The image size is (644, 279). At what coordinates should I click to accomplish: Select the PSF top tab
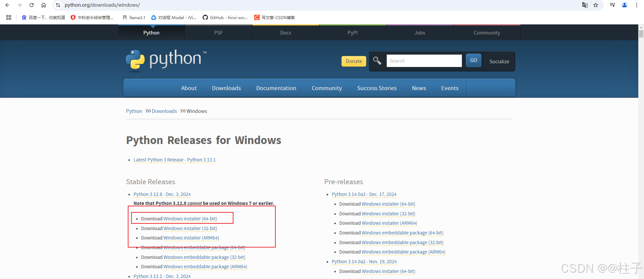point(218,32)
